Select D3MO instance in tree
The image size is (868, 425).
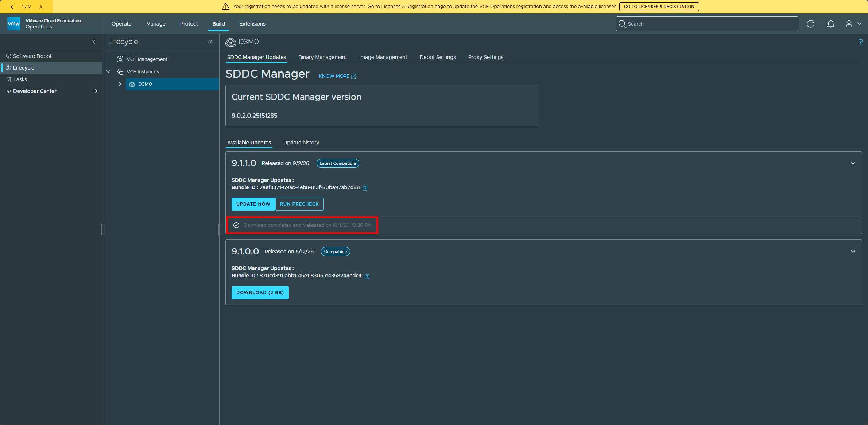tap(173, 84)
